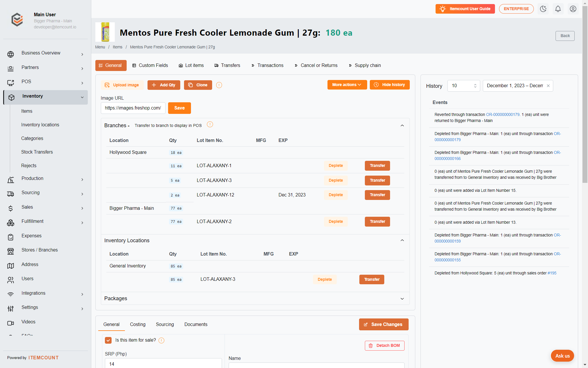
Task: Open the More actions dropdown
Action: [347, 85]
